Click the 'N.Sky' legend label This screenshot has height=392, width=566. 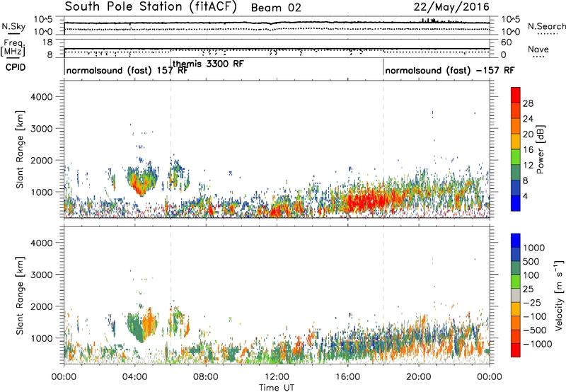[x=13, y=26]
